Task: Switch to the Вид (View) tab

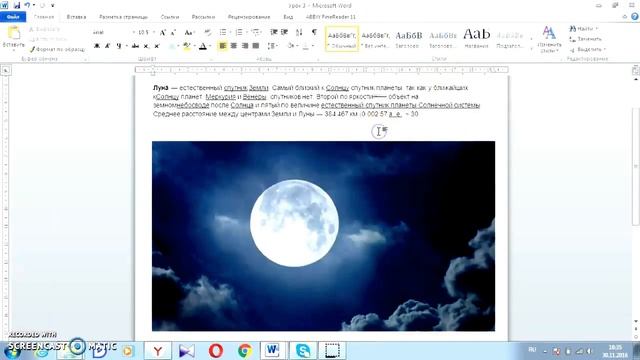Action: click(x=288, y=17)
